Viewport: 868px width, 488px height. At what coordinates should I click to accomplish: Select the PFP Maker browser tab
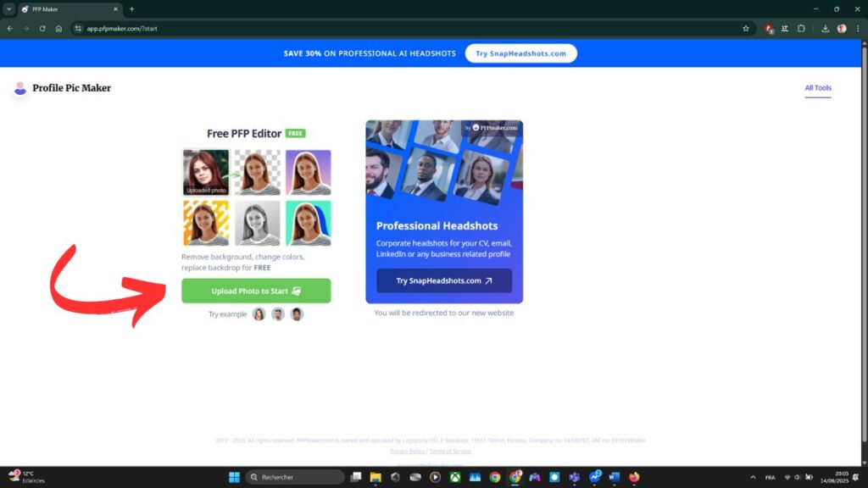click(x=70, y=9)
